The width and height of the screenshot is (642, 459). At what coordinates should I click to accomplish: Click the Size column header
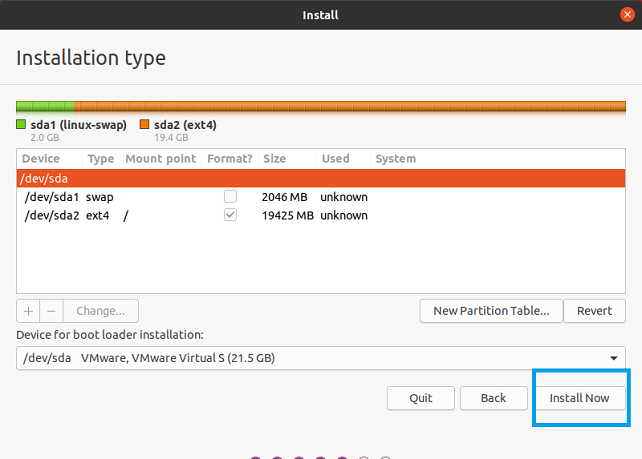pos(274,159)
